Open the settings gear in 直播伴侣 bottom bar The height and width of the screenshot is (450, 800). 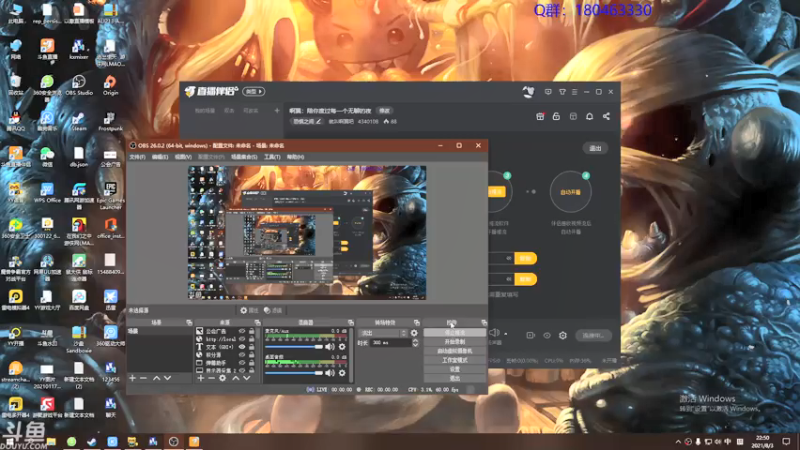(x=563, y=335)
